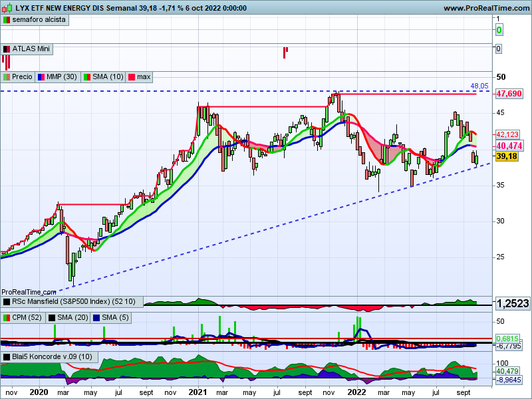Click the black icon of RSc Mansfield
Screen dimensions: 532x399
click(7, 302)
